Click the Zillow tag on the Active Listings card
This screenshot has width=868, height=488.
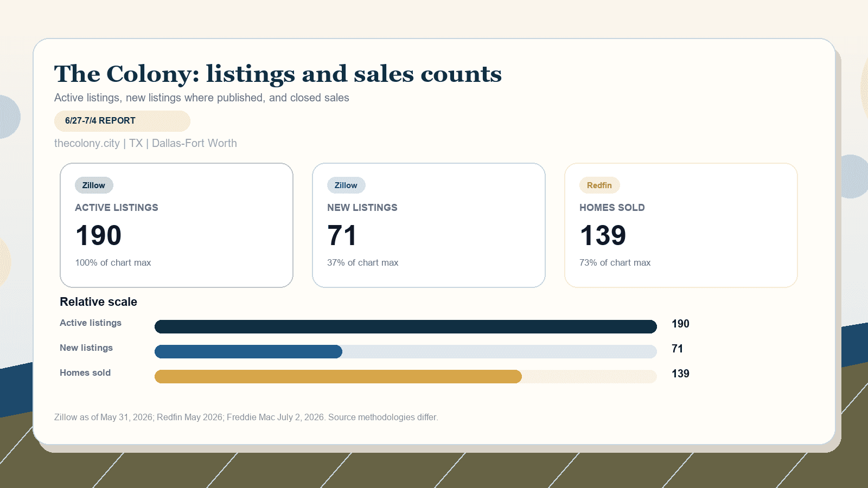(x=94, y=185)
